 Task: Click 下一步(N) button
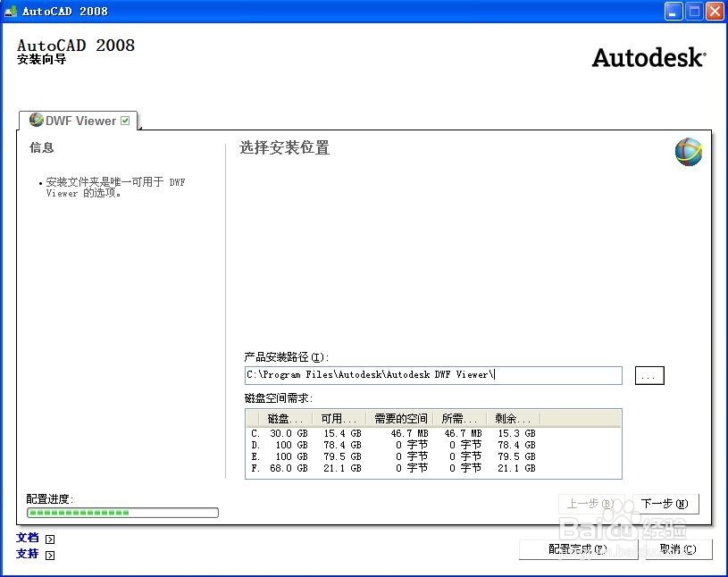point(665,504)
